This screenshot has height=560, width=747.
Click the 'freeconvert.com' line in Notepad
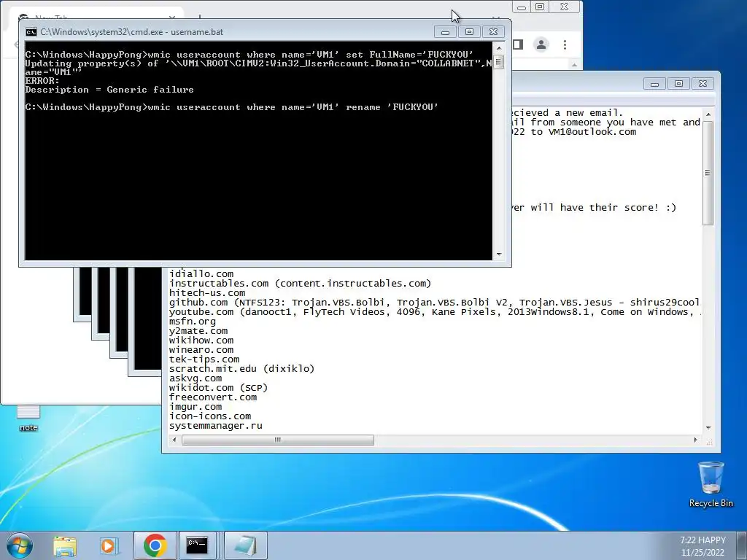point(212,397)
